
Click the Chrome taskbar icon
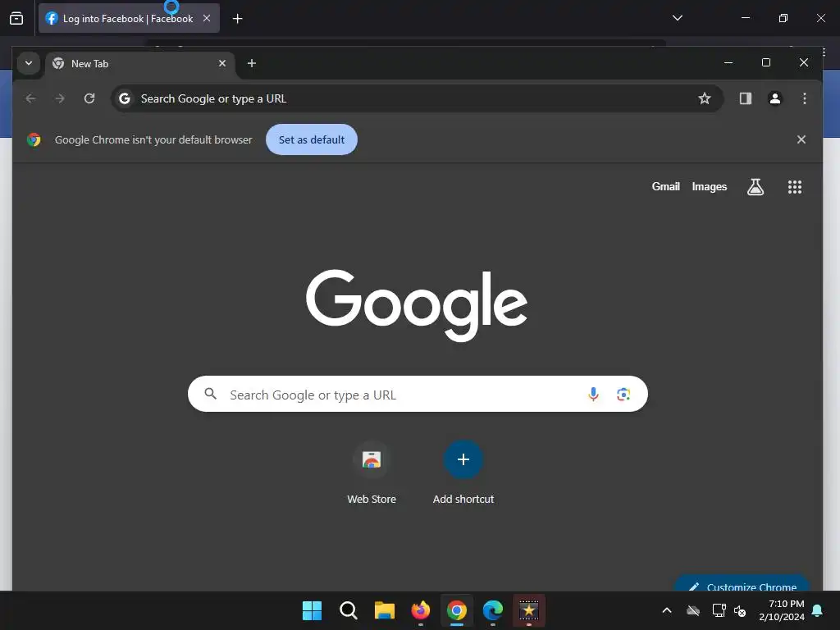(456, 610)
